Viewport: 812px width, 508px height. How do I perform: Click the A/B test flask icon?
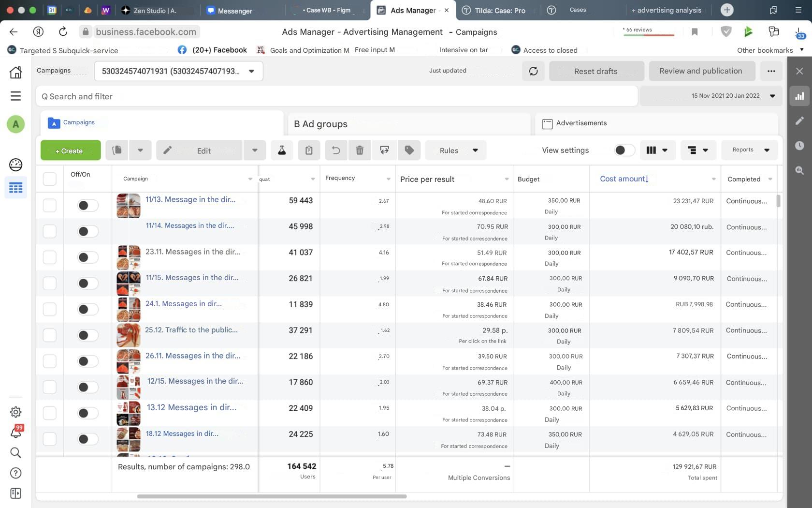click(282, 150)
